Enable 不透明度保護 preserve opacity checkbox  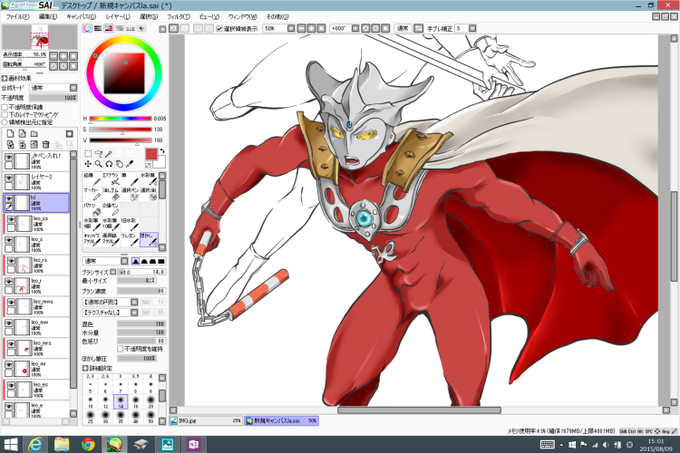pos(5,107)
